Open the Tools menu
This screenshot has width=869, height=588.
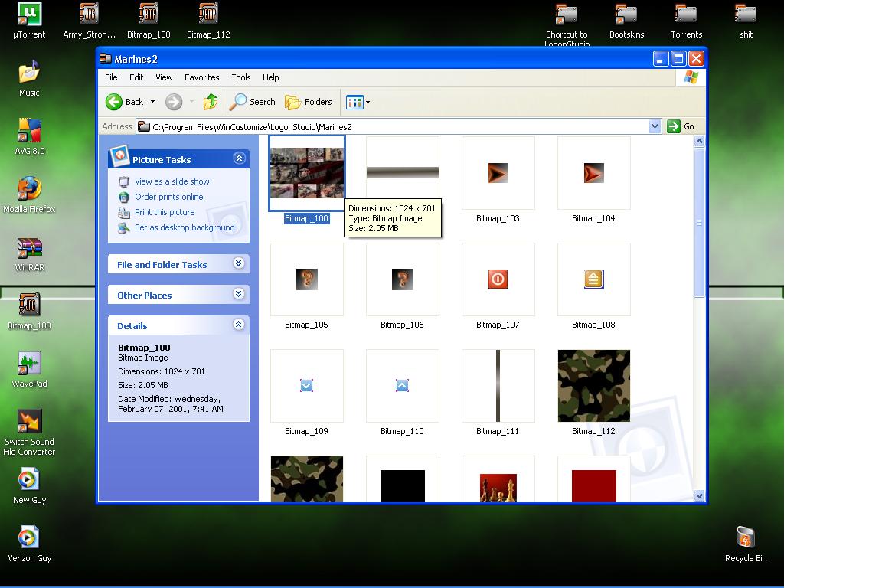point(240,77)
